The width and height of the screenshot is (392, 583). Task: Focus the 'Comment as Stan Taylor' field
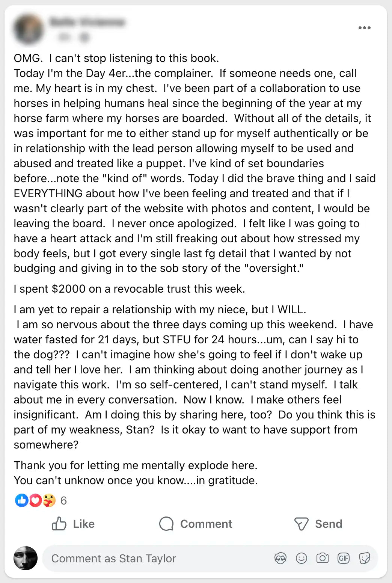coord(150,558)
